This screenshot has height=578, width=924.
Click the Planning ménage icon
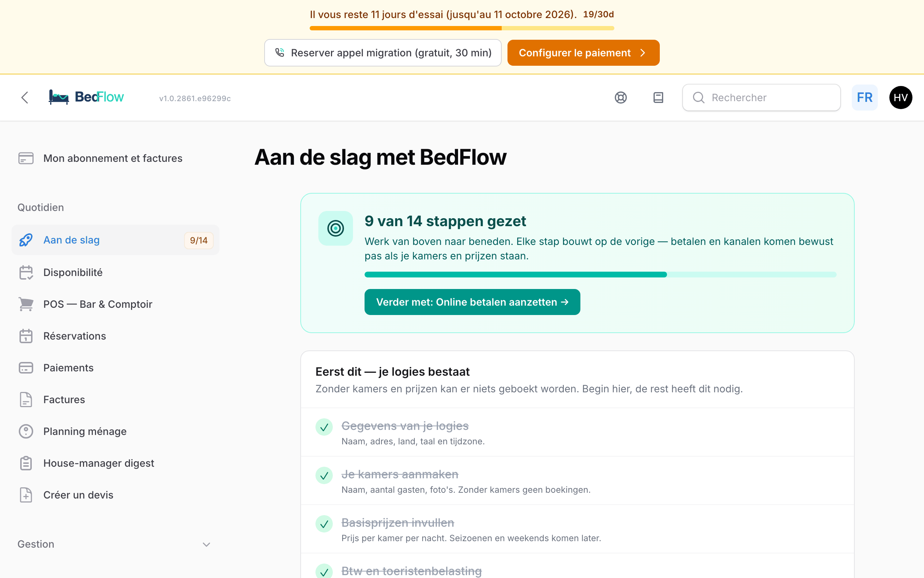(26, 431)
